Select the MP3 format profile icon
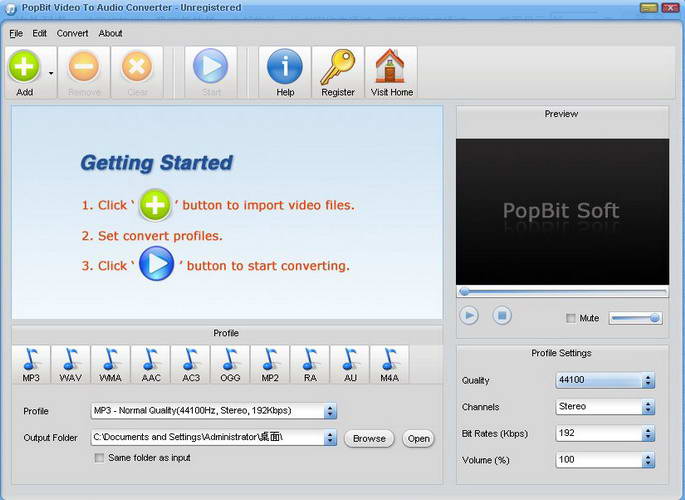 pos(31,365)
